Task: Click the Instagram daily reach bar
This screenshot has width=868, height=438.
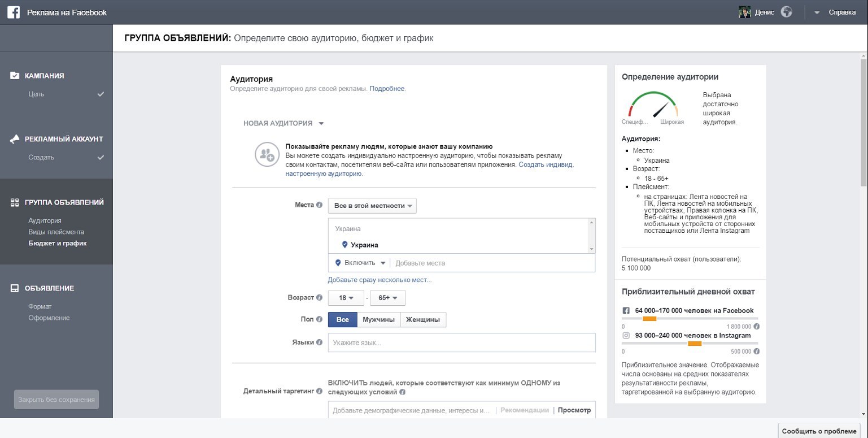Action: point(690,344)
